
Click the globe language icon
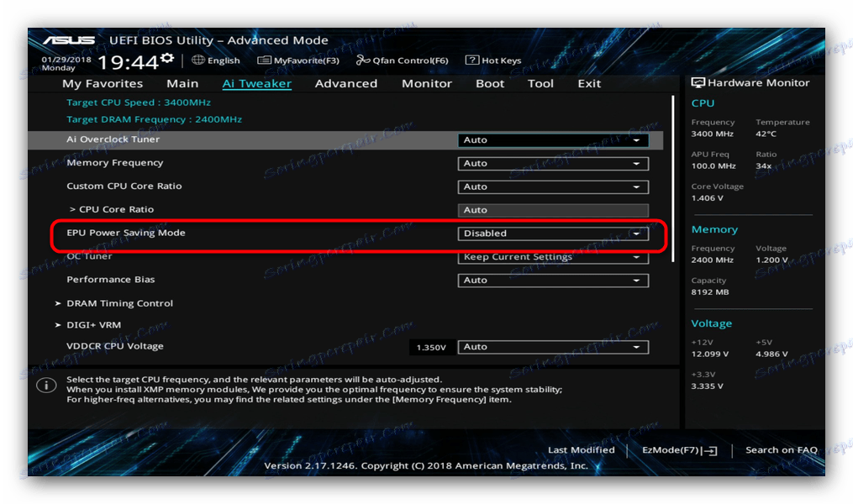198,60
